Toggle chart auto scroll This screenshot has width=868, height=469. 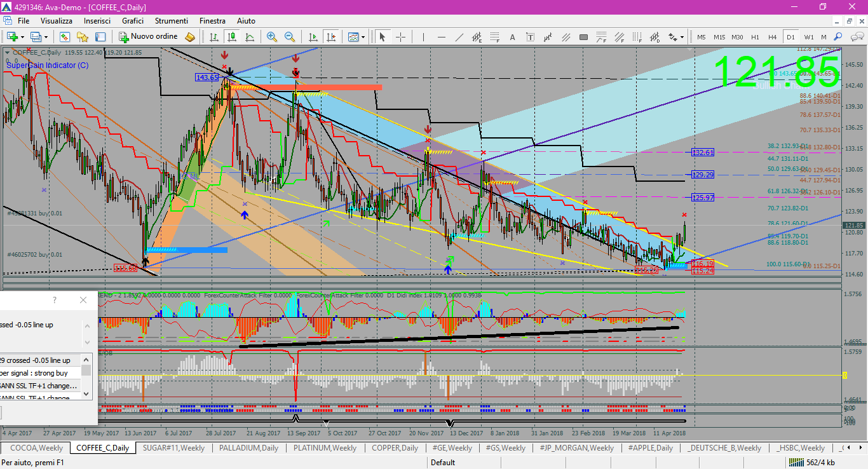click(x=313, y=37)
